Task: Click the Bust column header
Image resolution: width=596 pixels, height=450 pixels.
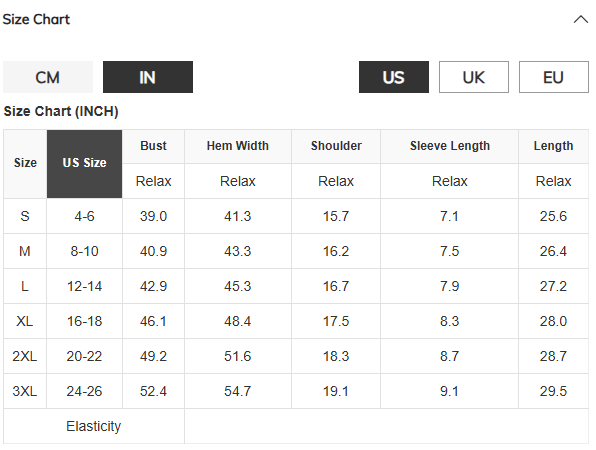Action: (154, 146)
